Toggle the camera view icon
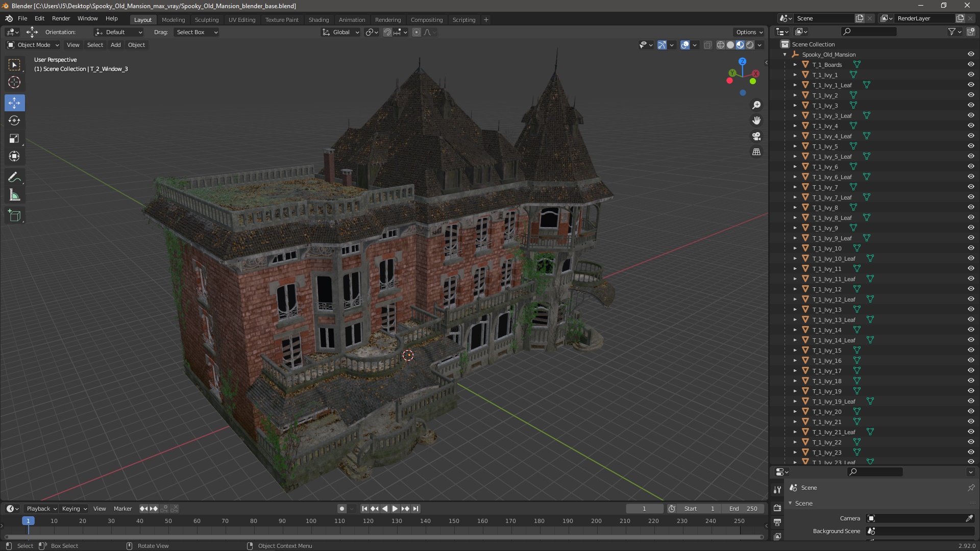 [x=756, y=136]
